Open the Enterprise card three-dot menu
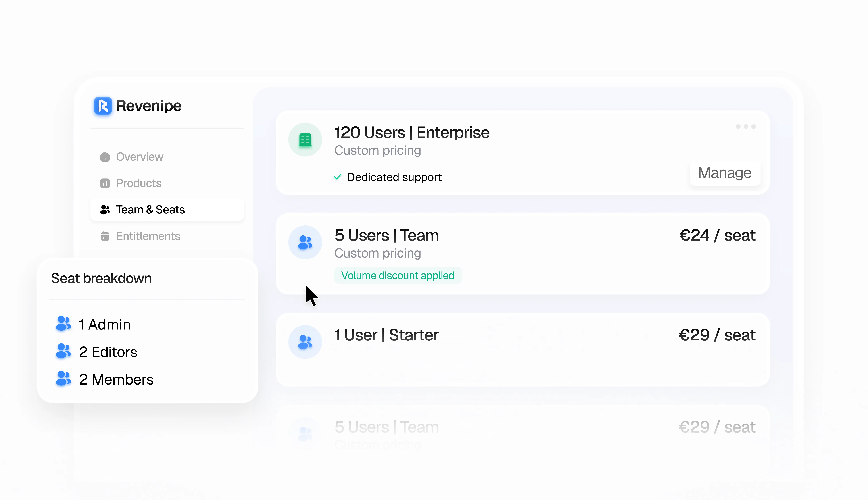Screen dimensions: 868x500 (746, 126)
